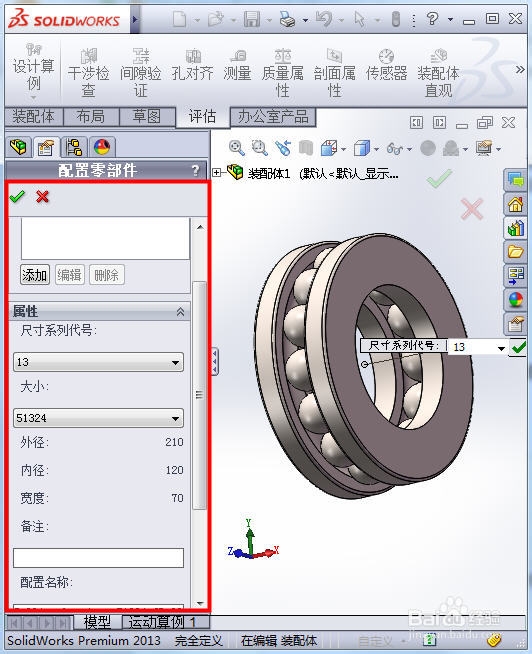532x654 pixels.
Task: Open the 尺寸系列代号 dropdown showing 13
Action: click(98, 362)
